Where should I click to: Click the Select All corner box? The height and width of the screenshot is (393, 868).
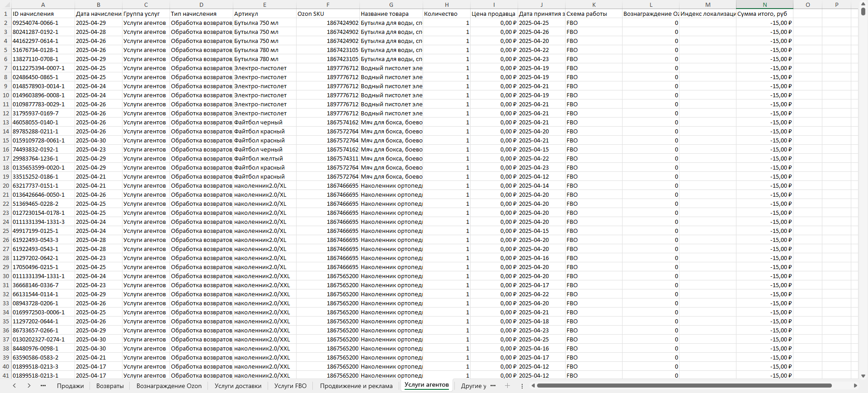(x=5, y=5)
